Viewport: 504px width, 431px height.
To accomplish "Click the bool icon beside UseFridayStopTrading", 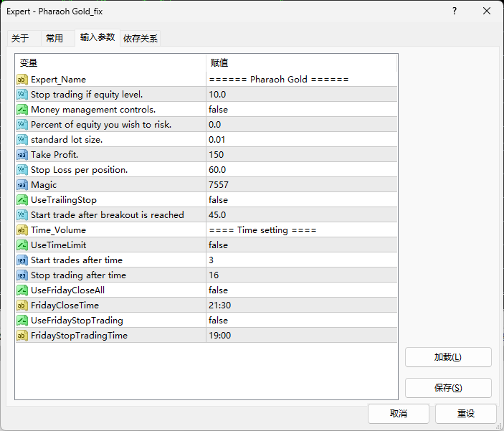I will coord(22,321).
